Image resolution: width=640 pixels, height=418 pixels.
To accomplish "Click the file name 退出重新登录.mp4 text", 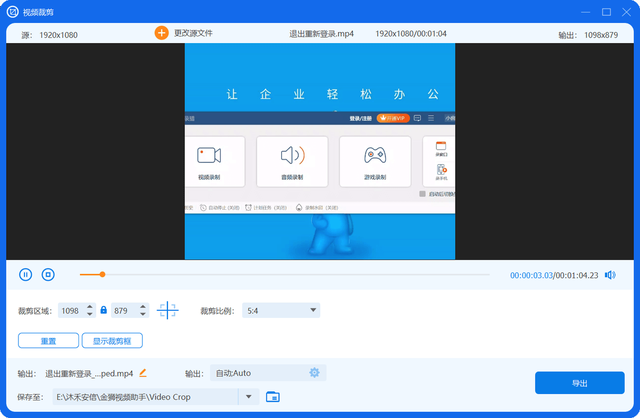I will pos(322,34).
